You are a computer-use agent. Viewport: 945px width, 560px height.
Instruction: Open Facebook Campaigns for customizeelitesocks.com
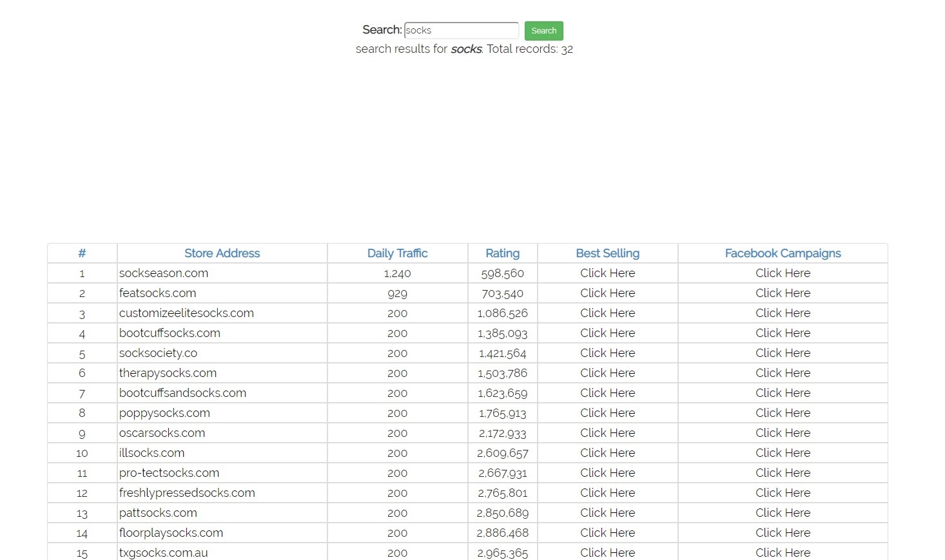pos(783,313)
